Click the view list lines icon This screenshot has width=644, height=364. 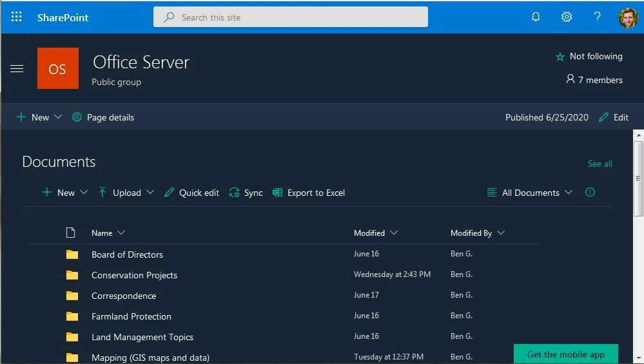pos(492,193)
